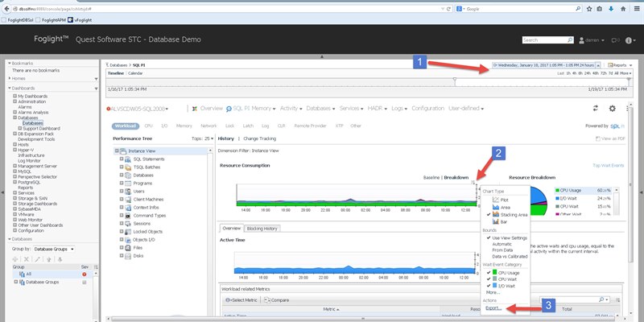Select Stacking Area chart type
The width and height of the screenshot is (644, 322).
514,215
